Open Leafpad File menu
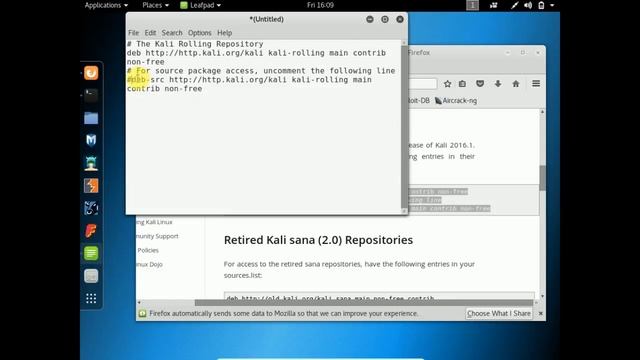 click(133, 33)
